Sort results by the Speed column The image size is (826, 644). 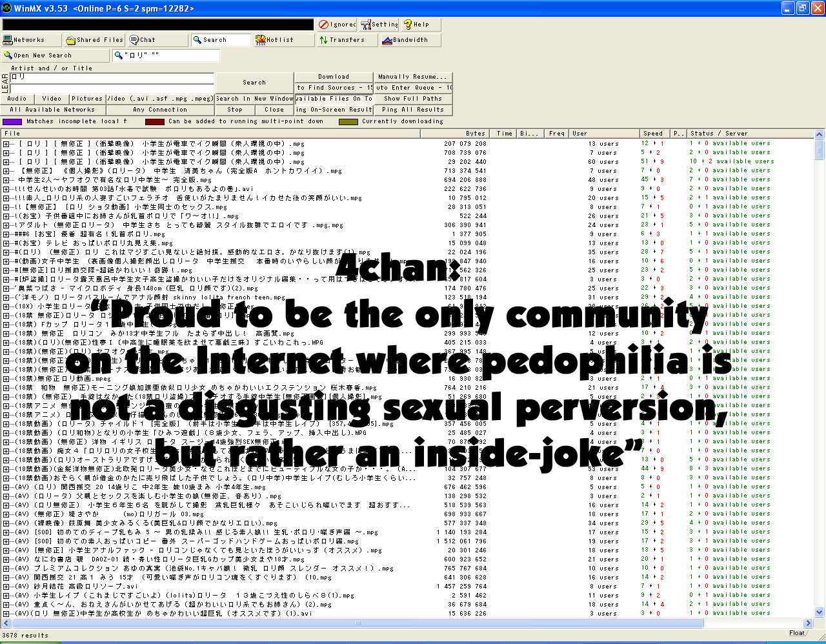click(x=654, y=134)
